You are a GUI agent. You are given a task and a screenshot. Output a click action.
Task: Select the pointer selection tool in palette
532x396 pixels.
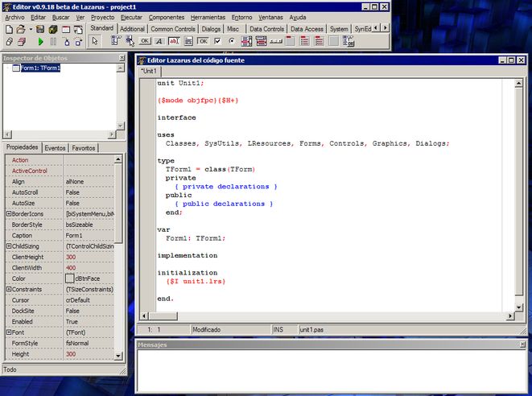[x=95, y=41]
